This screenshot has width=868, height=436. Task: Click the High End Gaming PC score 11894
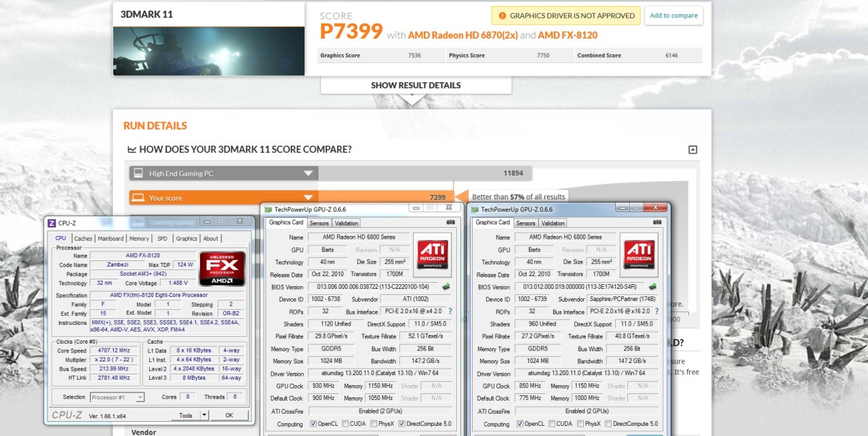coord(513,174)
